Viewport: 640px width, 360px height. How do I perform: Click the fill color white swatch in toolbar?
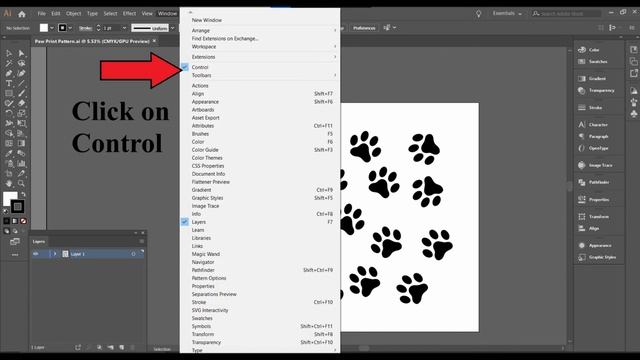click(x=9, y=199)
